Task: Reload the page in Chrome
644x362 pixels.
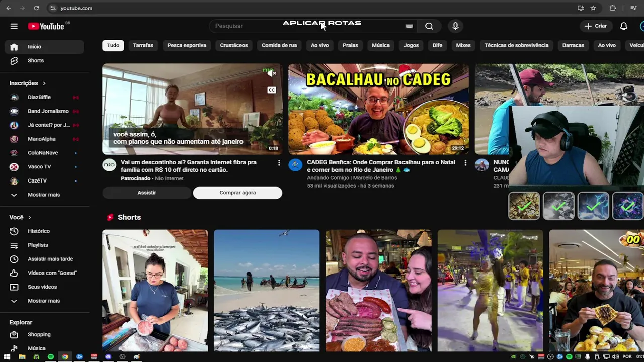Action: point(36,8)
